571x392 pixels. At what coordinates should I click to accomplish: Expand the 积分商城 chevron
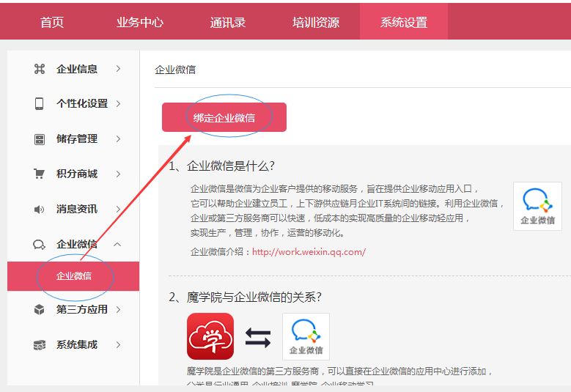[x=118, y=174]
